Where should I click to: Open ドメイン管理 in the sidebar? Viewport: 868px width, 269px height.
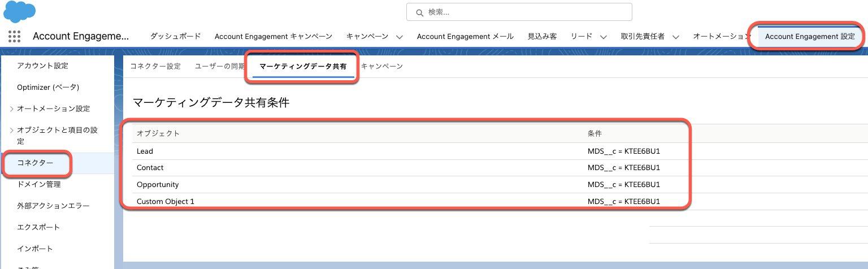[x=38, y=184]
